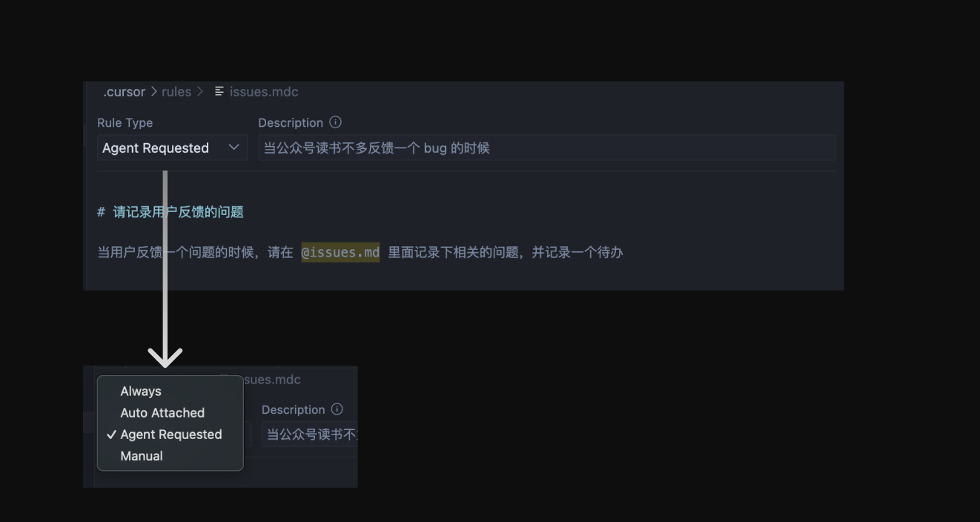The image size is (980, 522).
Task: Click the chevron arrow of the Rule Type selector
Action: point(234,148)
